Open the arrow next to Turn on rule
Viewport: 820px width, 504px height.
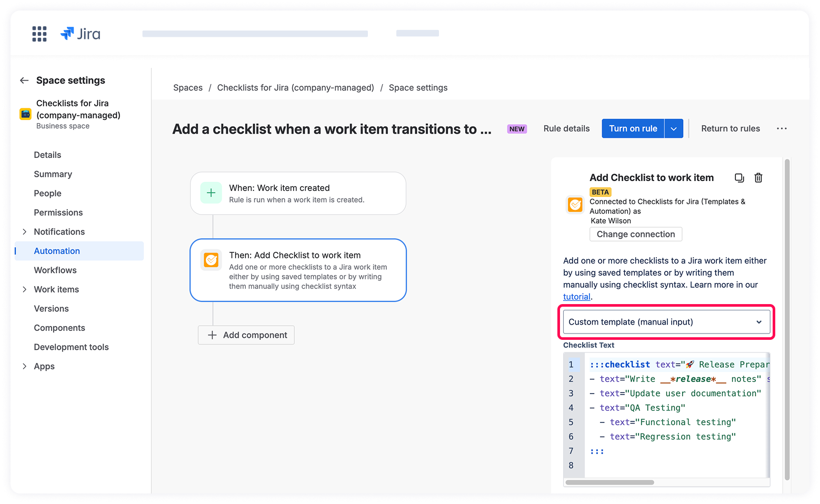click(x=674, y=128)
